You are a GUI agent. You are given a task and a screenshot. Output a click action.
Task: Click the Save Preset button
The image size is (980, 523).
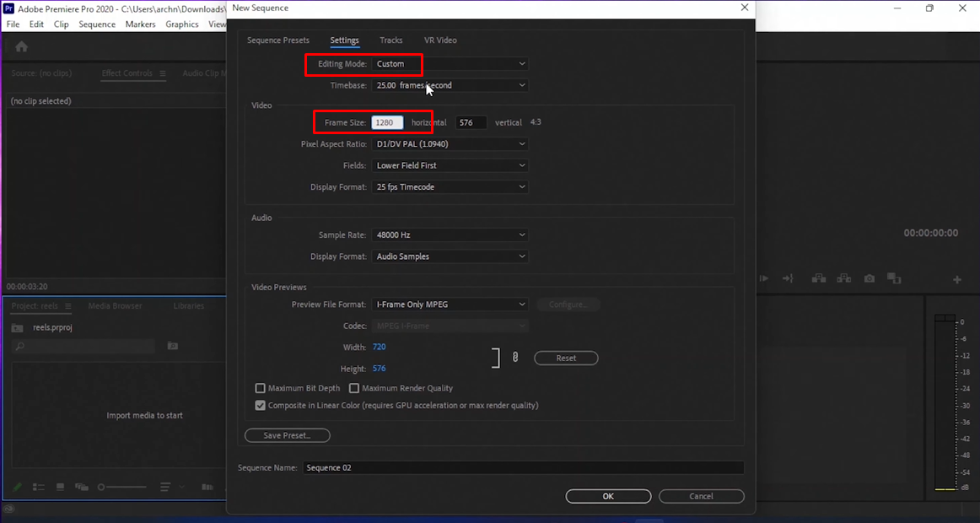click(287, 435)
